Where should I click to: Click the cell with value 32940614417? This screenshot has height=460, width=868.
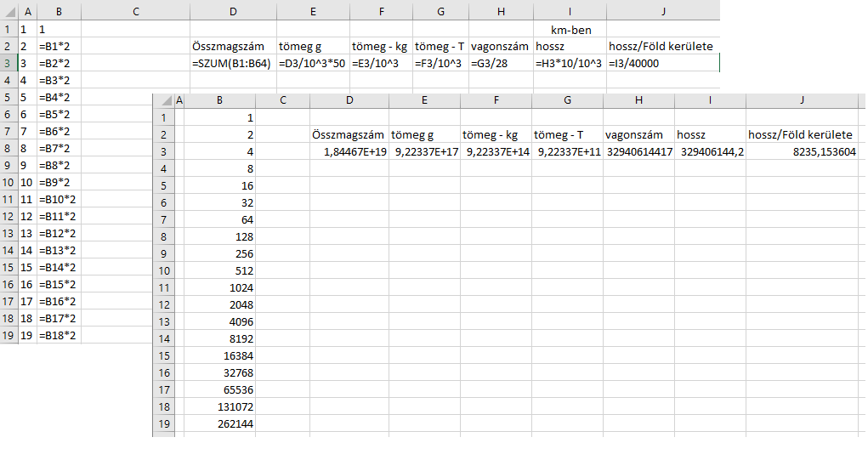(638, 151)
